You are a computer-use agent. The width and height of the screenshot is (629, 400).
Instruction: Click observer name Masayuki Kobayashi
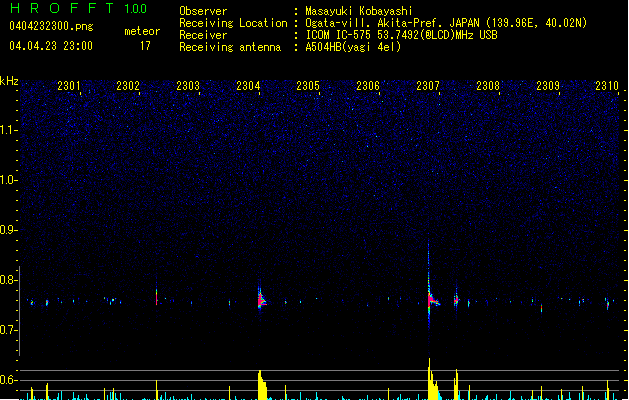[x=359, y=11]
